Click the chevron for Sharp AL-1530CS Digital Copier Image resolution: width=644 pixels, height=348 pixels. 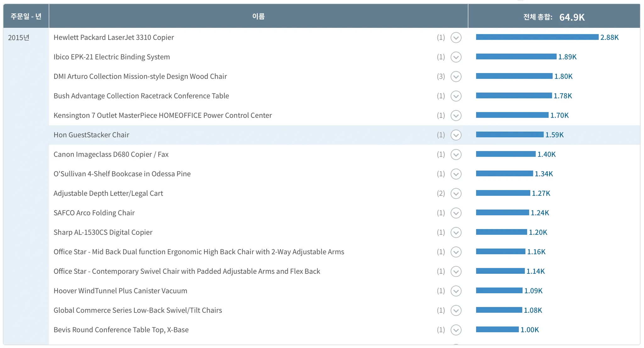[x=456, y=233]
